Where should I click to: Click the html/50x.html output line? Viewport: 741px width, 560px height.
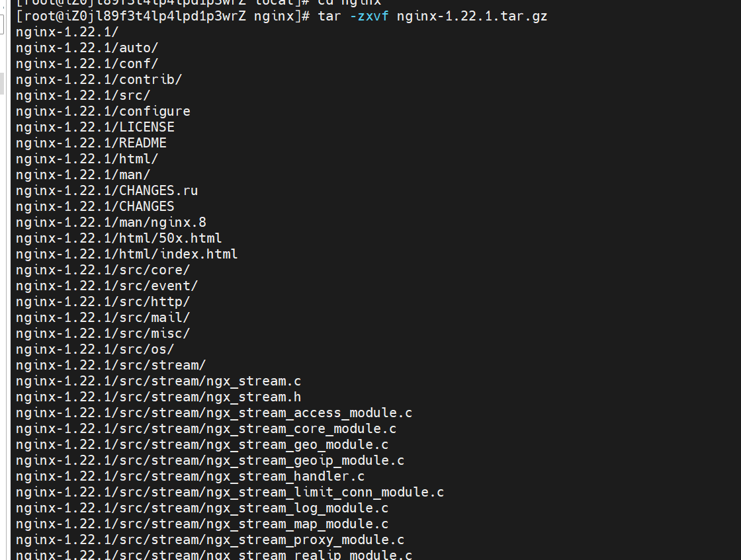(x=119, y=238)
